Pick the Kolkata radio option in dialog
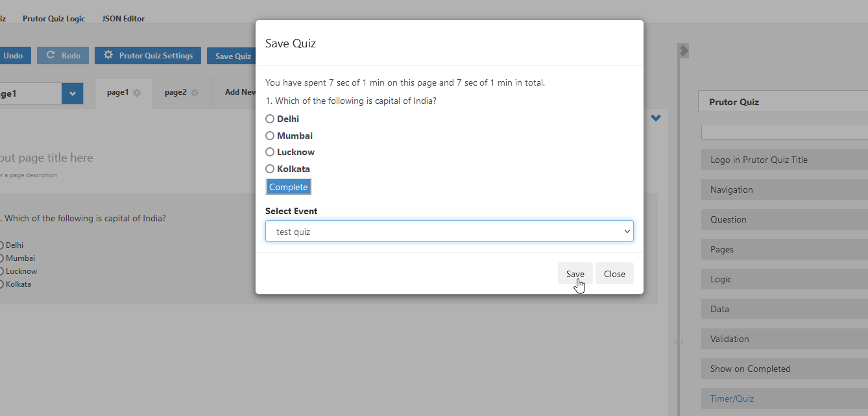 [270, 169]
